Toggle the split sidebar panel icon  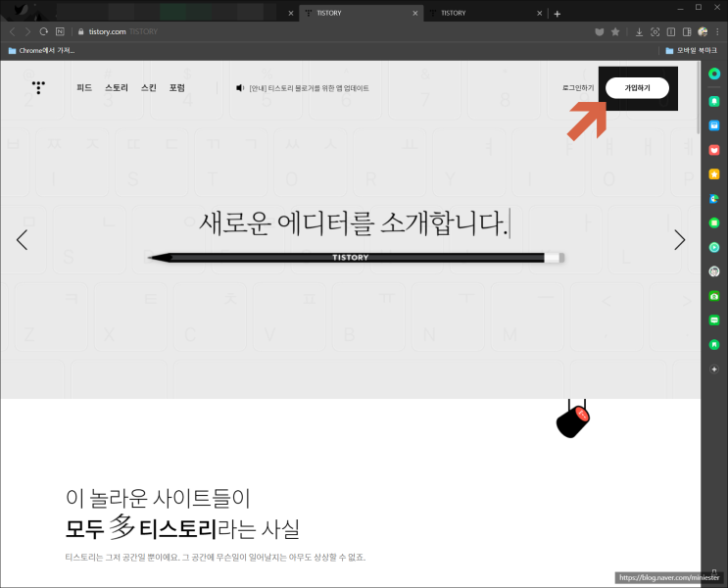pos(687,31)
